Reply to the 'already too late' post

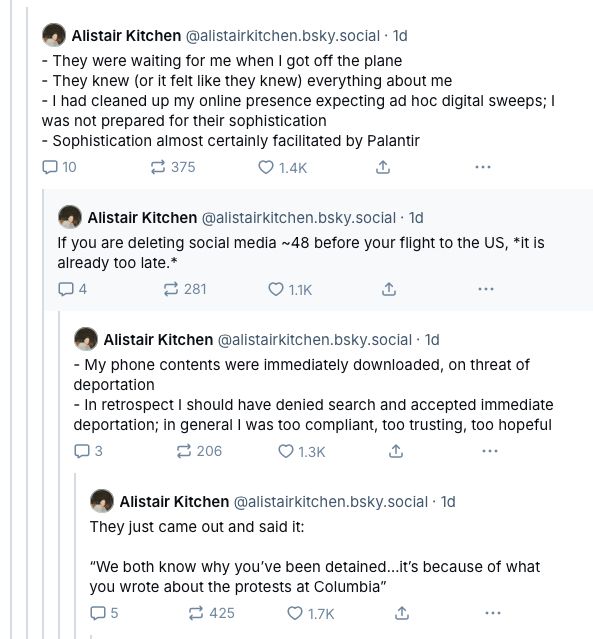point(72,289)
